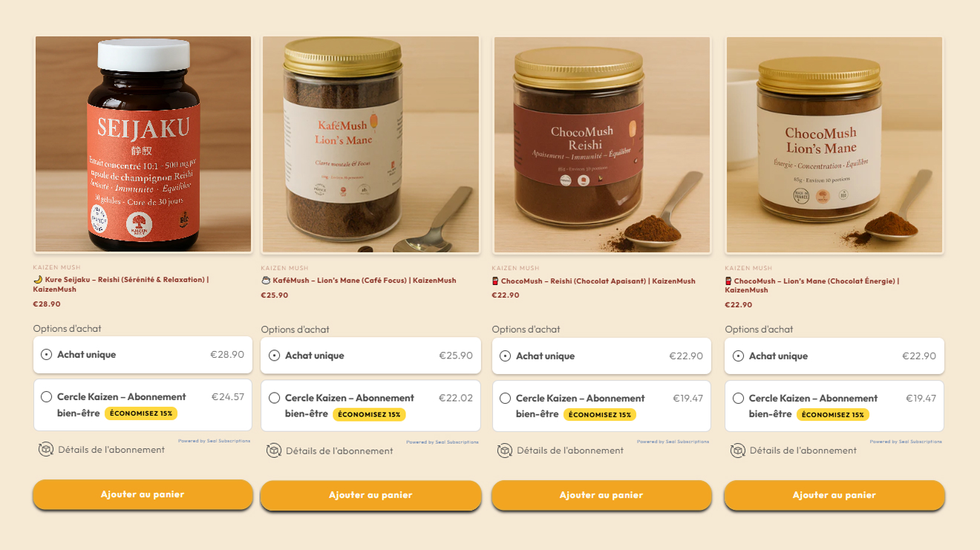
Task: Add KaféMush Lion's Mane to cart
Action: (370, 495)
